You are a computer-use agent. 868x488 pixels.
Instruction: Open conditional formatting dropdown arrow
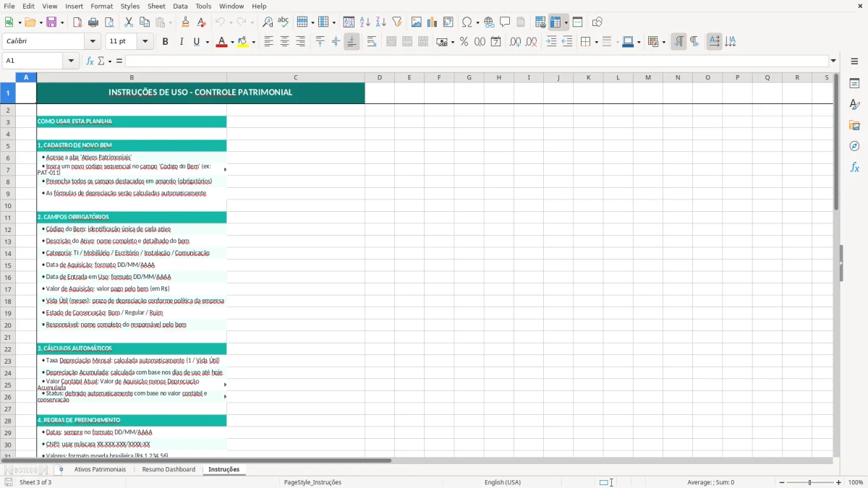[x=663, y=42]
